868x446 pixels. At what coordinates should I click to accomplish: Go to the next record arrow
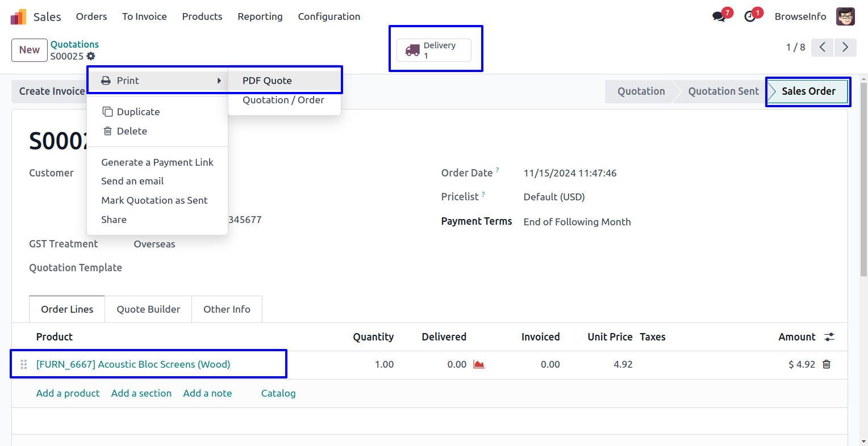point(845,47)
